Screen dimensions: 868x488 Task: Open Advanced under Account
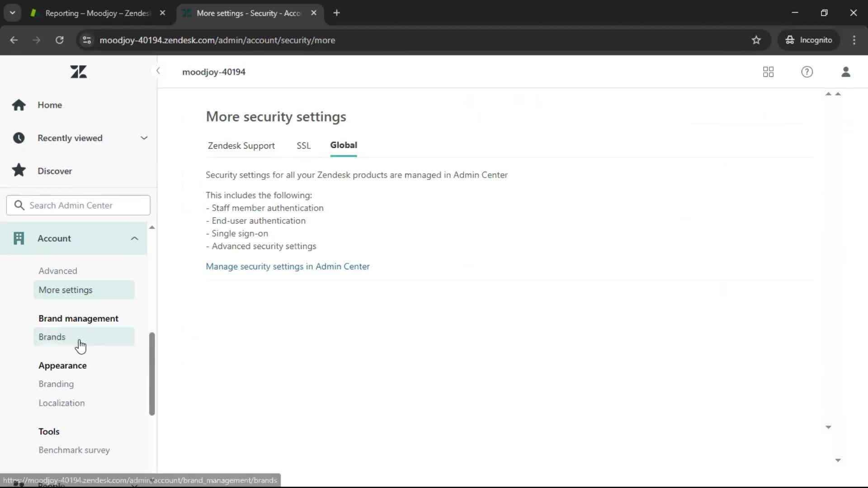(x=58, y=271)
